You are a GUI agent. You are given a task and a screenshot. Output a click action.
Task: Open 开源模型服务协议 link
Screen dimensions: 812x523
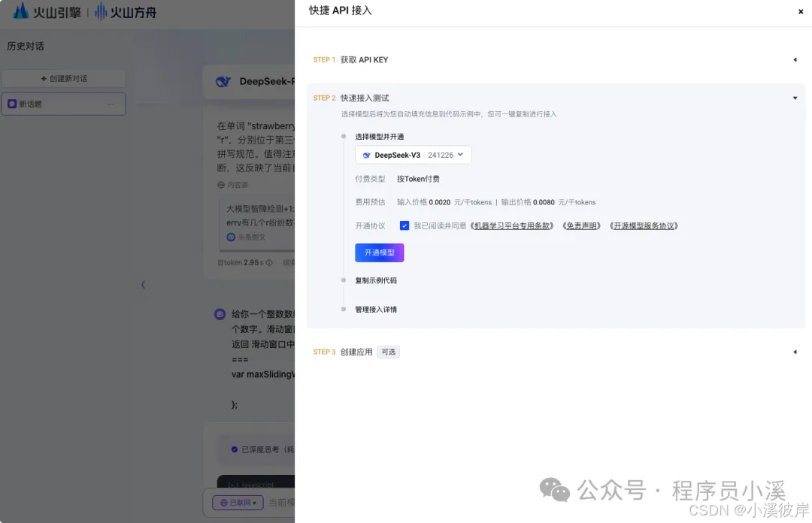(x=644, y=225)
